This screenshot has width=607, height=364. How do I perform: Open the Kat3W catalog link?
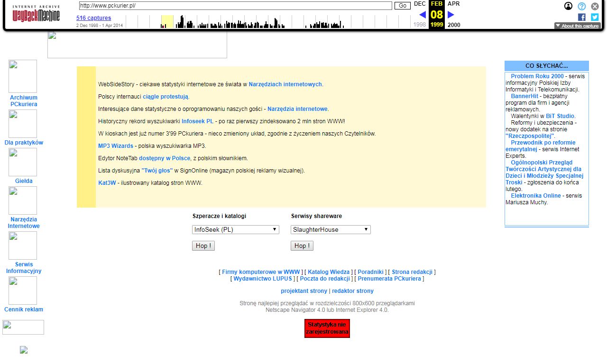coord(107,183)
